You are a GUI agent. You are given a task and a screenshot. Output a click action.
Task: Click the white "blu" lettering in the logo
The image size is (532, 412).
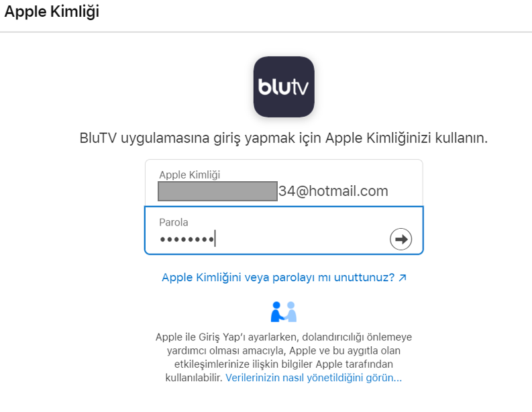click(x=274, y=87)
